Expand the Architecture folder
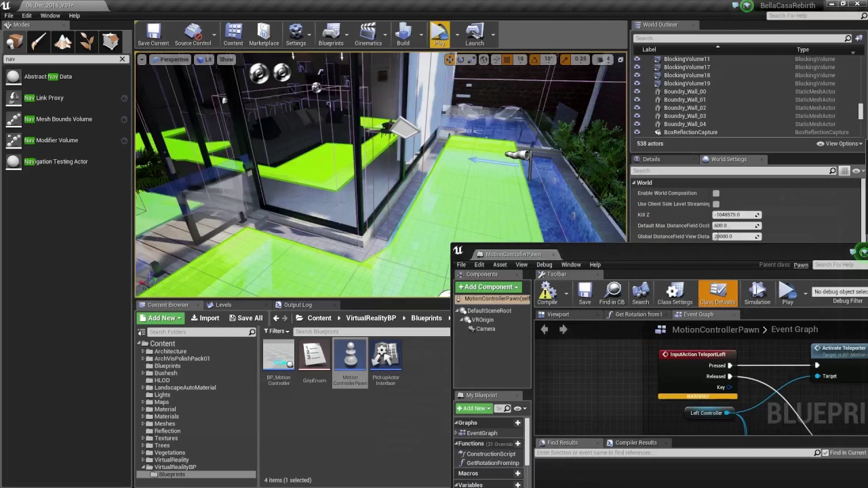Image resolution: width=868 pixels, height=488 pixels. click(143, 352)
